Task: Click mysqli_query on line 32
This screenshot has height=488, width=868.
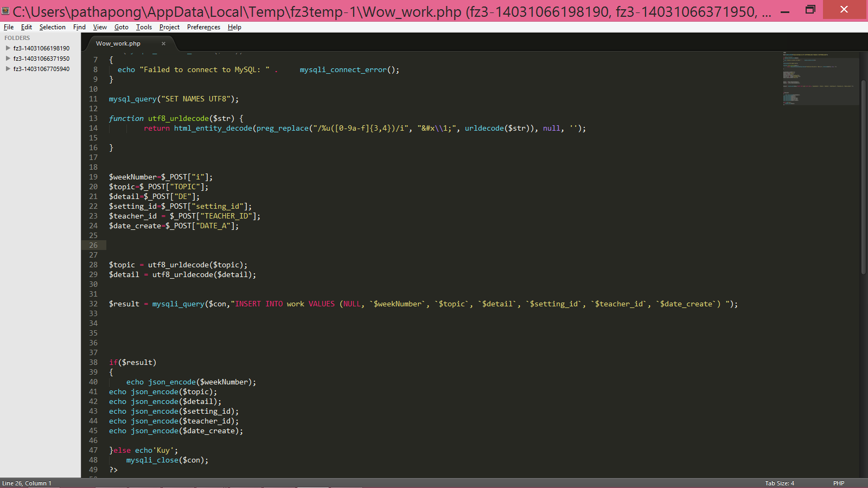Action: [x=178, y=304]
